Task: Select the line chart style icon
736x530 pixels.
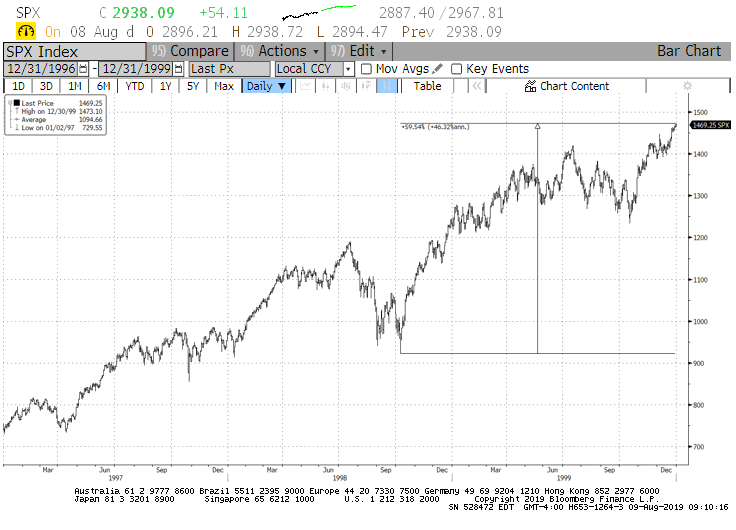Action: [305, 86]
